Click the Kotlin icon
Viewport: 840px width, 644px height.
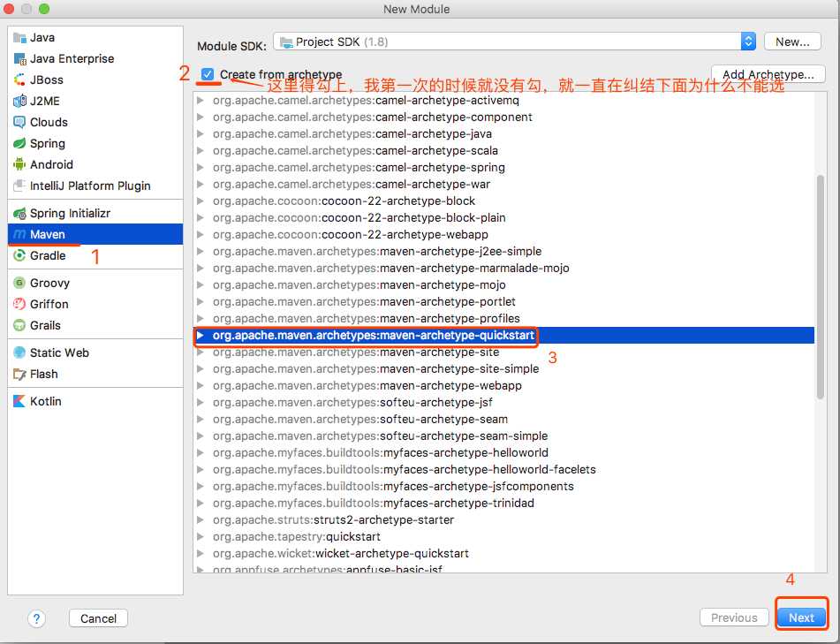click(19, 401)
